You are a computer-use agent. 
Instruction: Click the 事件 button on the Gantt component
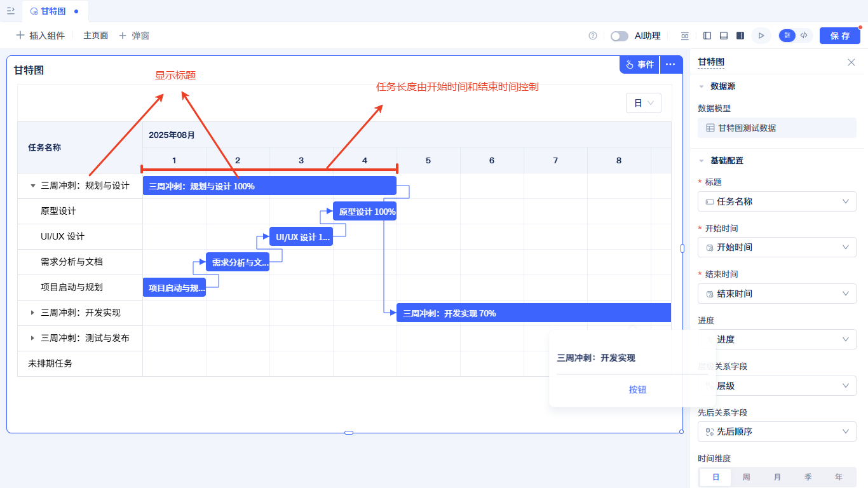coord(639,64)
